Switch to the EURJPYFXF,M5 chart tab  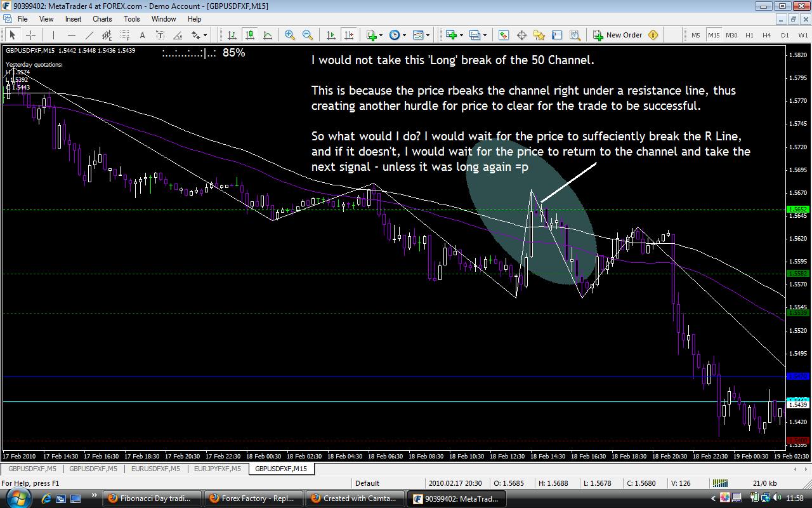point(218,469)
